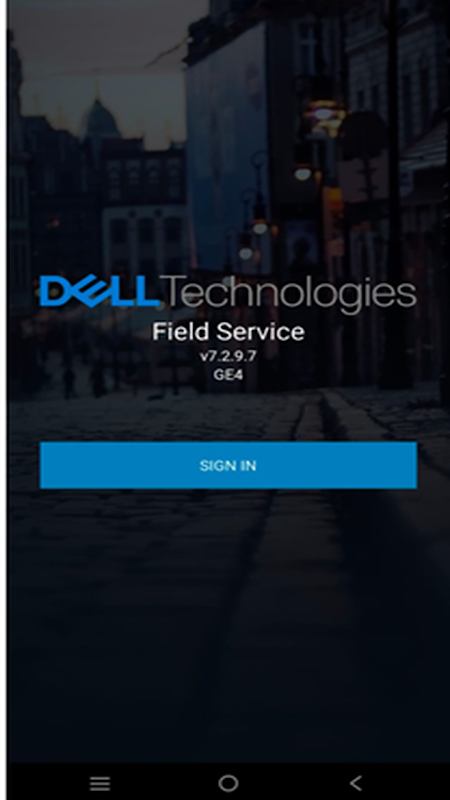Image resolution: width=450 pixels, height=800 pixels.
Task: Tap the GE4 environment label
Action: click(228, 374)
